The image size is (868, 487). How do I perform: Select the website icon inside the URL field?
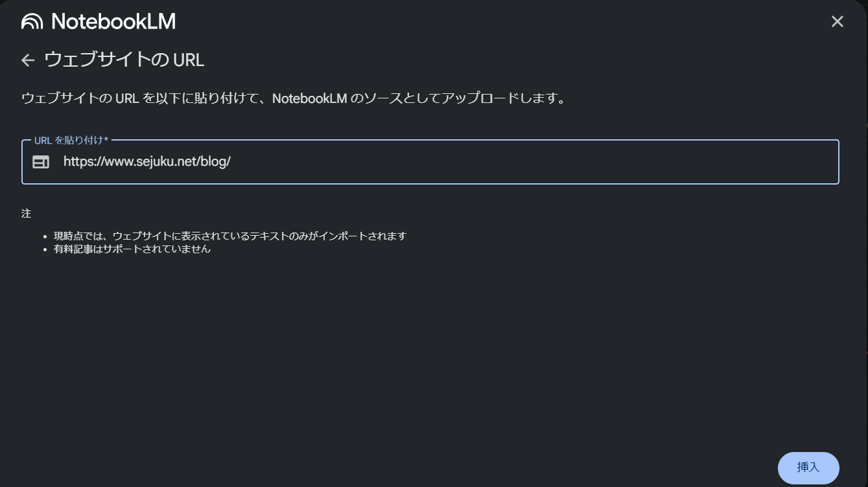pyautogui.click(x=40, y=161)
